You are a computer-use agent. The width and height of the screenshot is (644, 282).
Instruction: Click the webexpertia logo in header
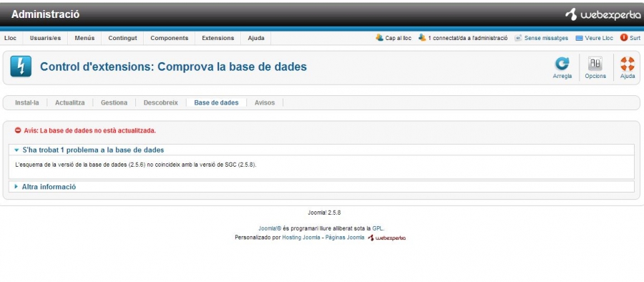click(602, 15)
